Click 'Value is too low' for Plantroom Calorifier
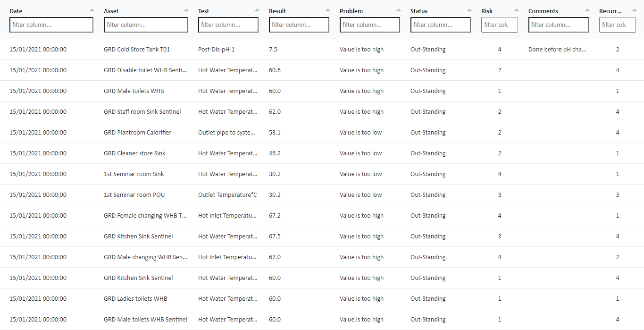 [361, 132]
